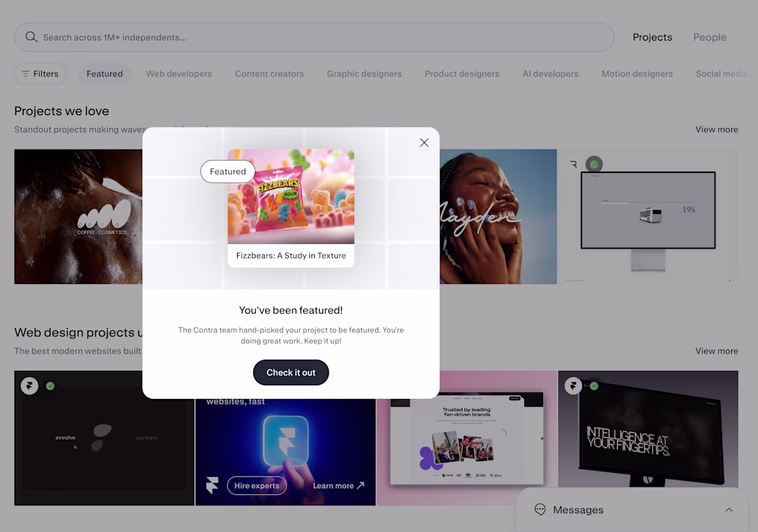Click the Featured badge in dialog
Image resolution: width=758 pixels, height=532 pixels.
click(227, 171)
